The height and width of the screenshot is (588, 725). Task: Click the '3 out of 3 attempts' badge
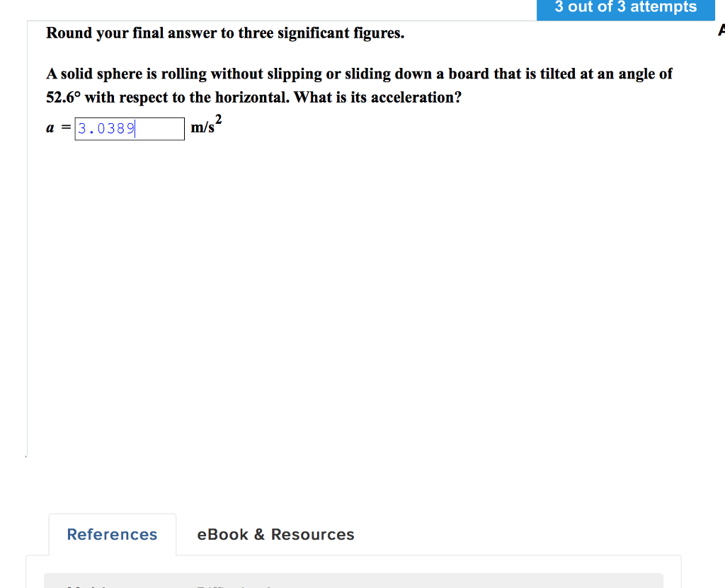pyautogui.click(x=625, y=8)
